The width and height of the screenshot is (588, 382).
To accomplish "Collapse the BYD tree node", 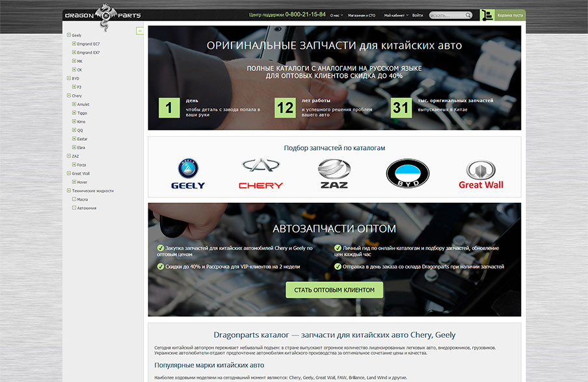I will tap(69, 78).
